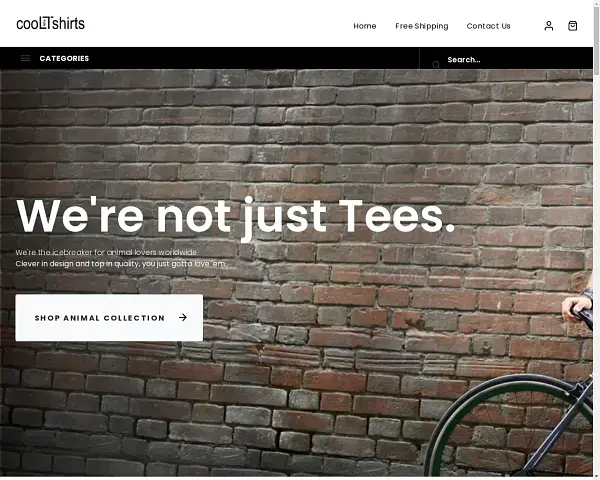Click the hand on the bicycle handlebar
Viewport: 600px width, 480px height.
pos(576,307)
